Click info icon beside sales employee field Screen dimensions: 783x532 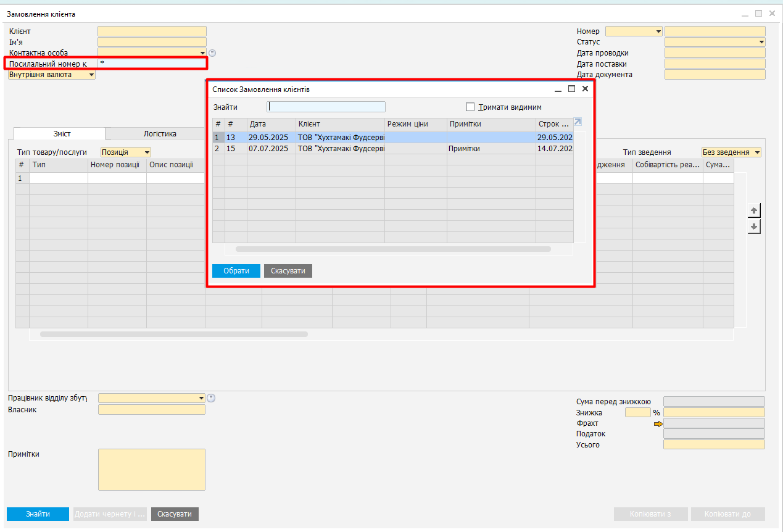pos(211,397)
